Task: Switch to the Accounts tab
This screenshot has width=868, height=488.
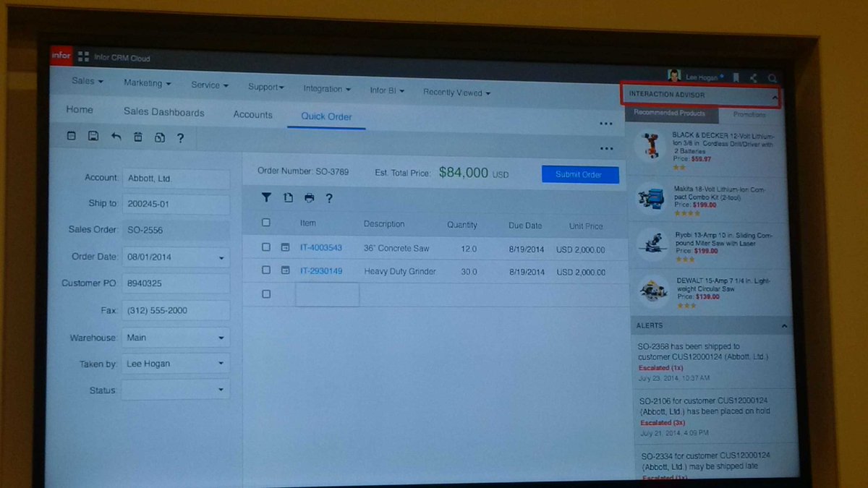Action: pos(253,115)
